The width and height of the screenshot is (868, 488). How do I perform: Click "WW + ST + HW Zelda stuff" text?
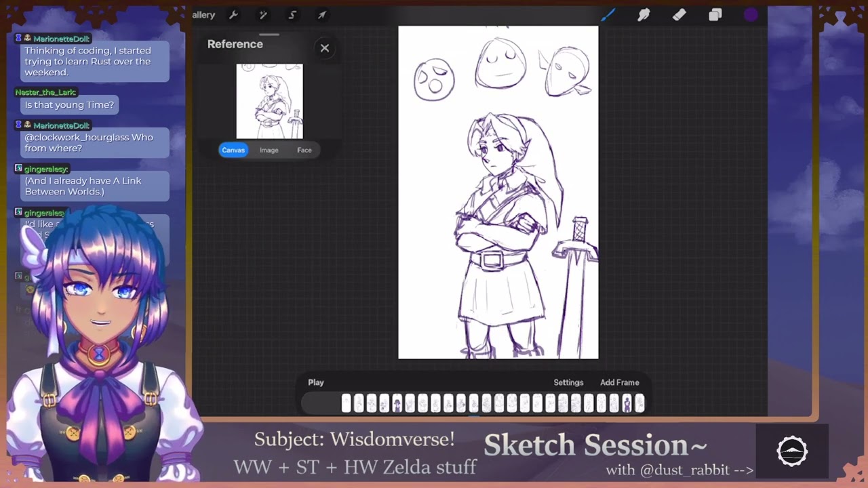click(x=355, y=467)
